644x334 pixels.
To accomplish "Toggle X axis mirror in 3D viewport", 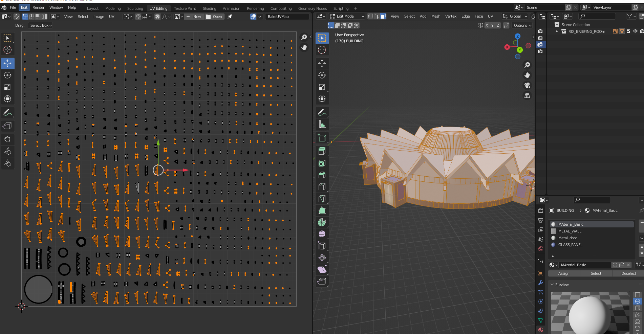I will (487, 25).
